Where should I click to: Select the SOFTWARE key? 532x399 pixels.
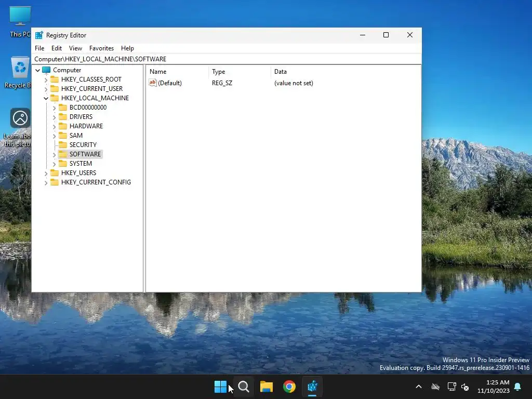[x=85, y=154]
